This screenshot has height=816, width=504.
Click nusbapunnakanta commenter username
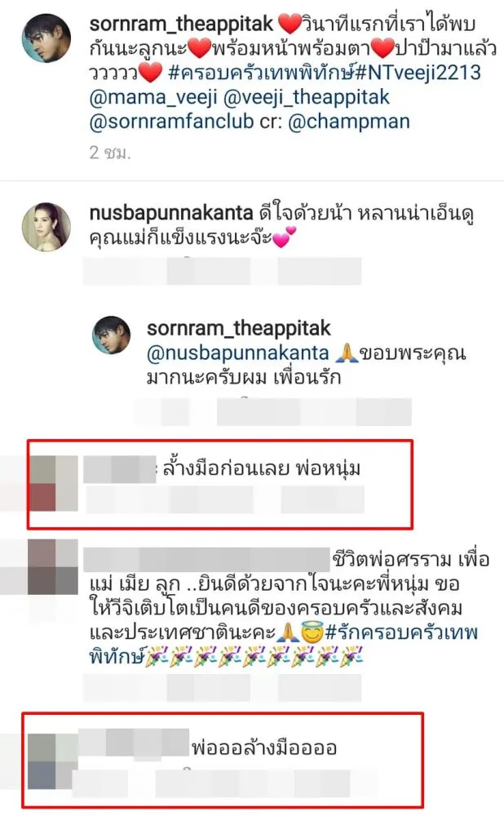pyautogui.click(x=171, y=213)
